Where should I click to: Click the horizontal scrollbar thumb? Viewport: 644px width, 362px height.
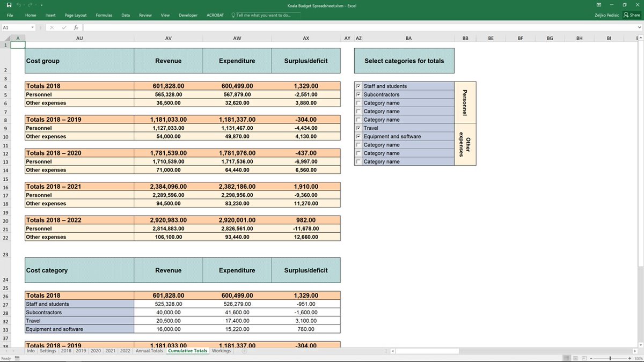click(428, 351)
